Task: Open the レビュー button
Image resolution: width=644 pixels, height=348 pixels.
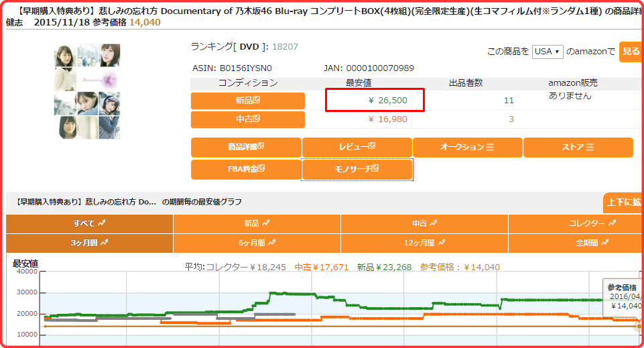Action: click(357, 147)
